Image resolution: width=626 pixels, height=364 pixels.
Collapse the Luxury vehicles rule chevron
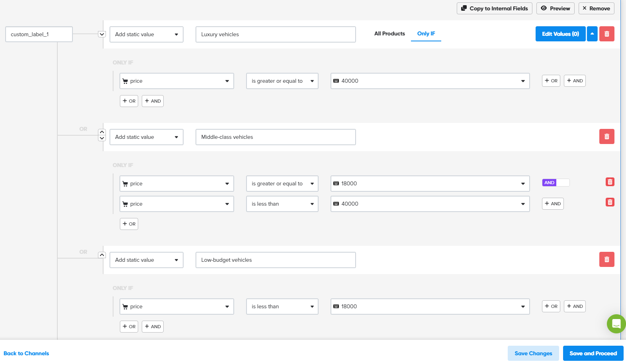point(102,34)
